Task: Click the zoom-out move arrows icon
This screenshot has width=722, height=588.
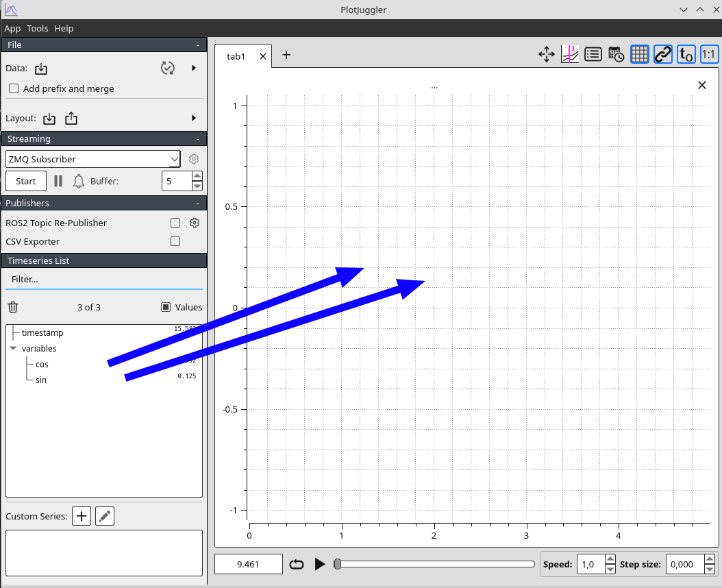Action: (547, 54)
